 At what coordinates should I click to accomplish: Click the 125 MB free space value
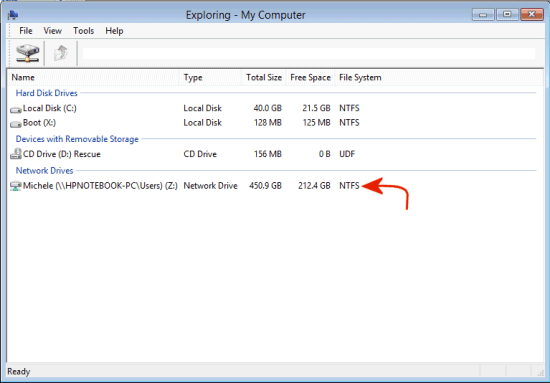click(316, 122)
